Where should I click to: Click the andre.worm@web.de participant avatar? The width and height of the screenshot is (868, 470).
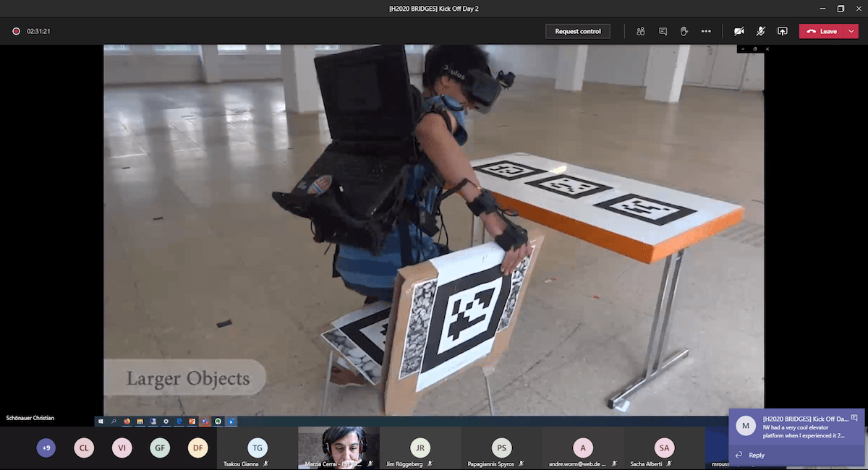tap(583, 448)
